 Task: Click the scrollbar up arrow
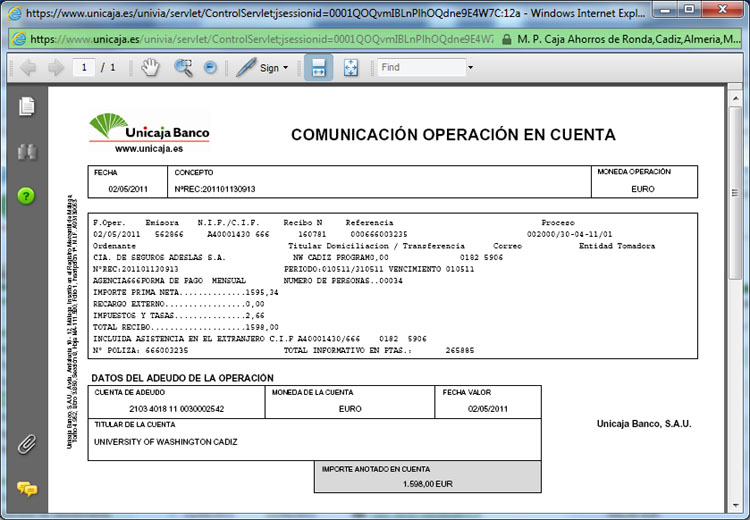(x=735, y=98)
